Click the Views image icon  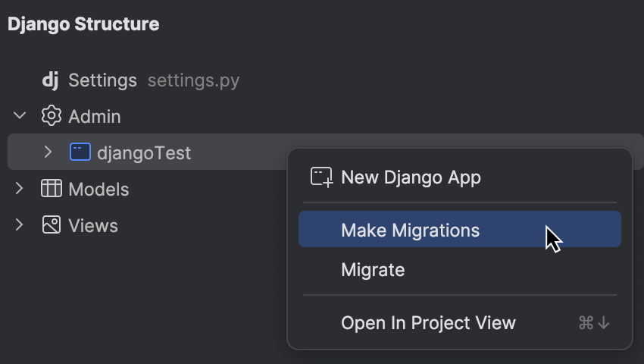(52, 225)
